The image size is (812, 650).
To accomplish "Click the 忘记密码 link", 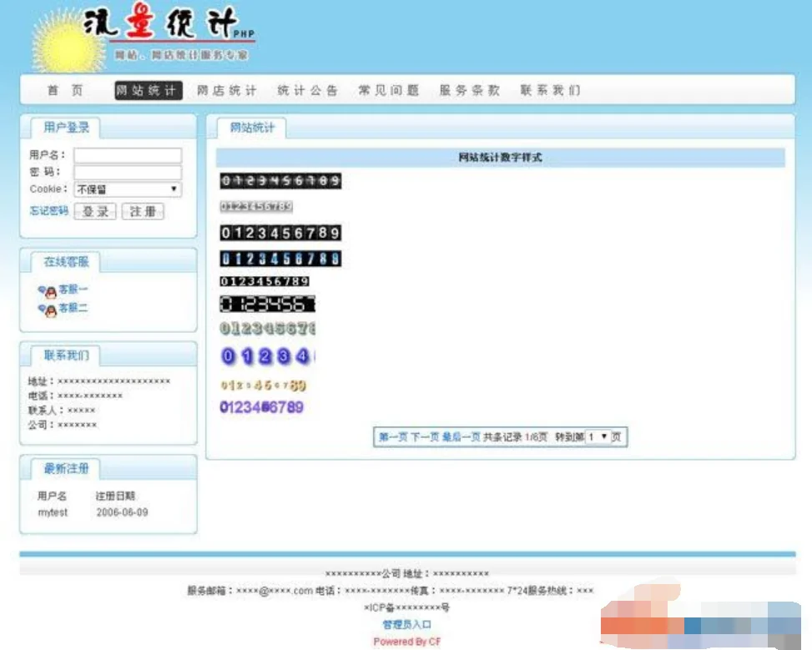I will (x=48, y=212).
